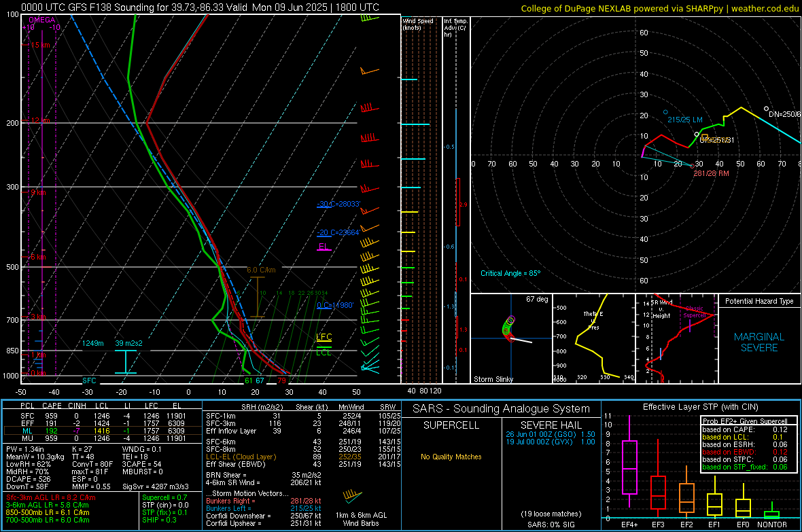Click the SigSvr = 4287 m3/s3 value

pyautogui.click(x=155, y=486)
